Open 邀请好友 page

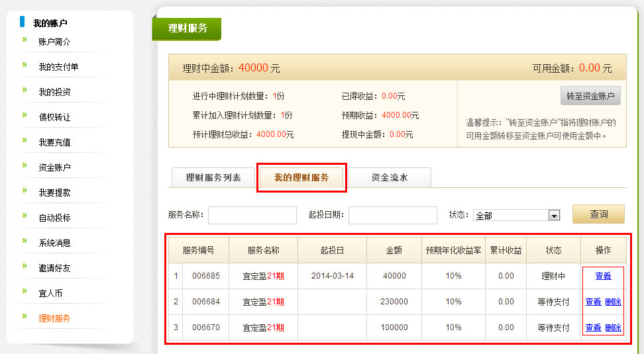click(54, 268)
